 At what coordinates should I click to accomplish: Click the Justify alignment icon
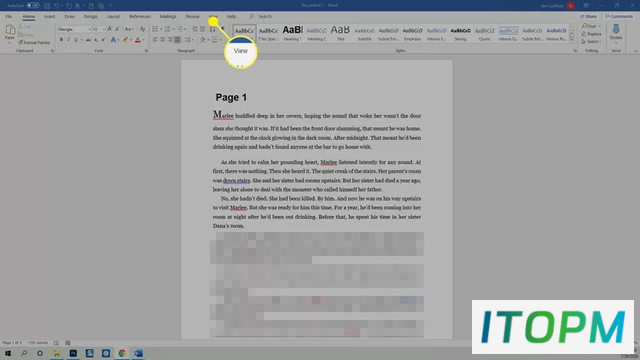click(177, 40)
